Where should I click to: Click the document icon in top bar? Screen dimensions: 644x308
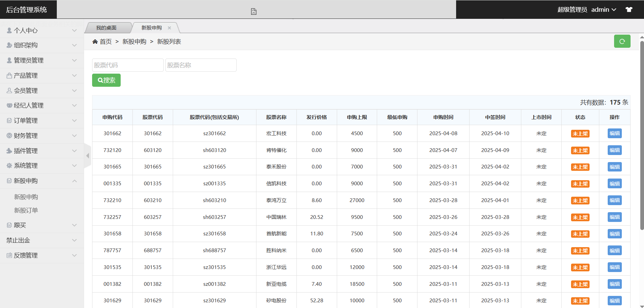tap(254, 11)
